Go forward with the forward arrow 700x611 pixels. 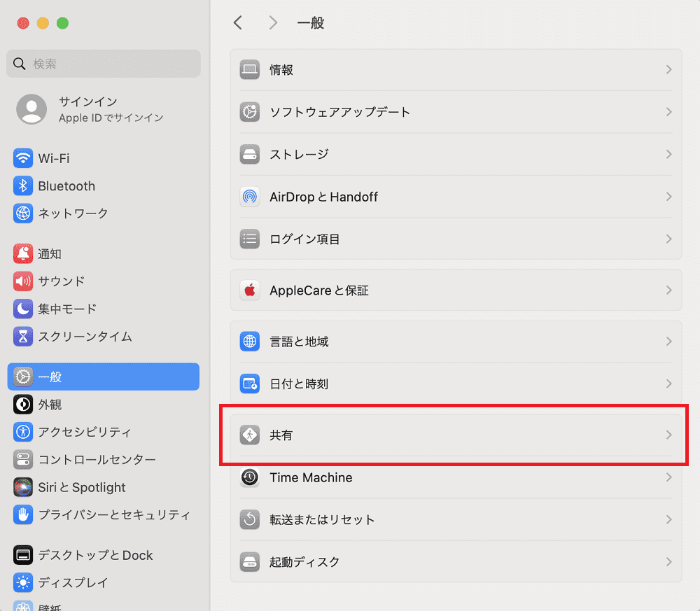tap(273, 23)
